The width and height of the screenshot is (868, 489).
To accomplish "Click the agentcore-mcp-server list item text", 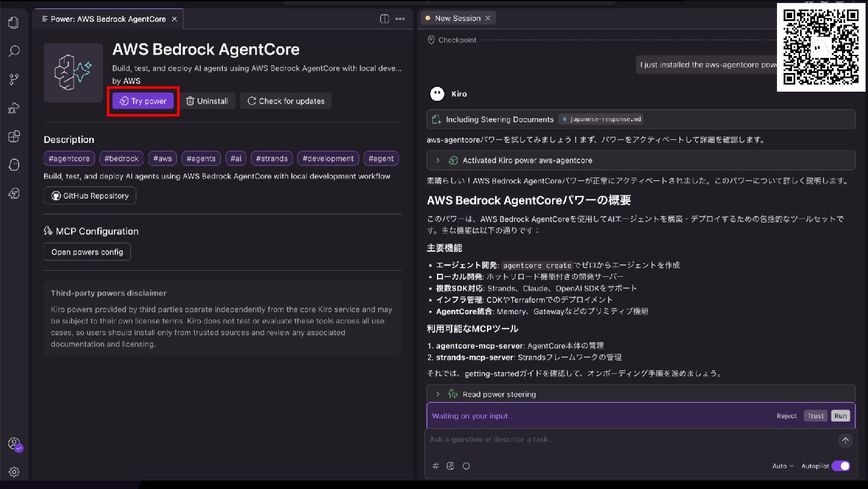I will pos(520,345).
